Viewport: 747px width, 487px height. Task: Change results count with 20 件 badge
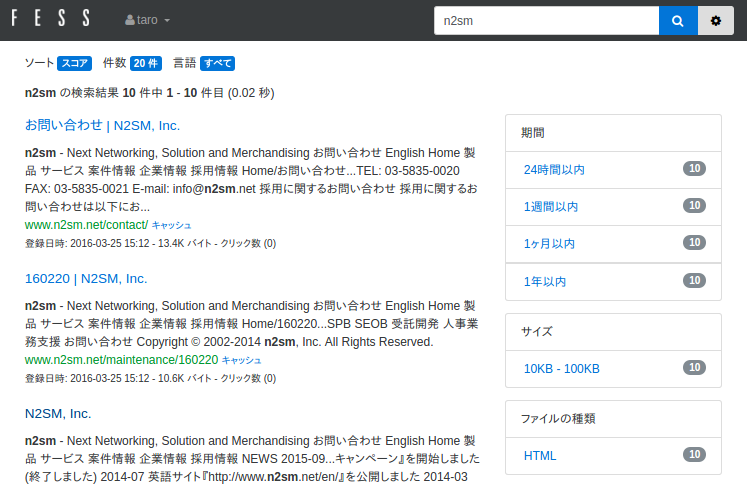click(145, 63)
